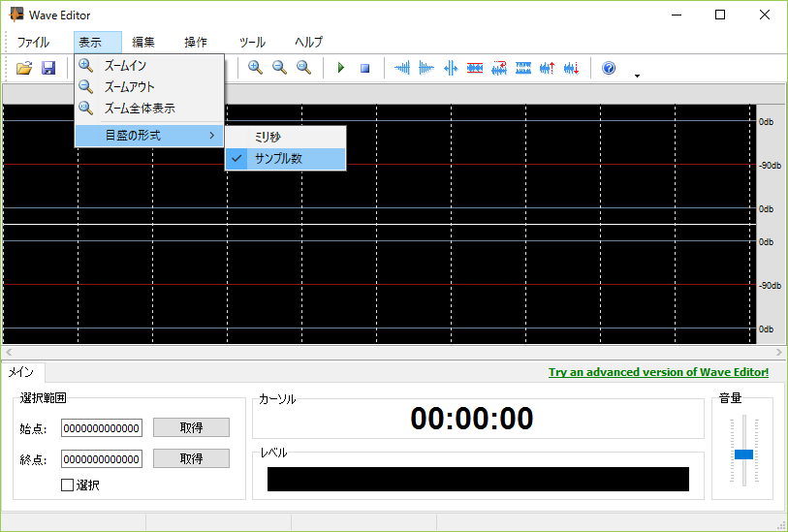Click the toolbar zoom out magnifier
Screen dimensions: 788x532
click(x=279, y=67)
